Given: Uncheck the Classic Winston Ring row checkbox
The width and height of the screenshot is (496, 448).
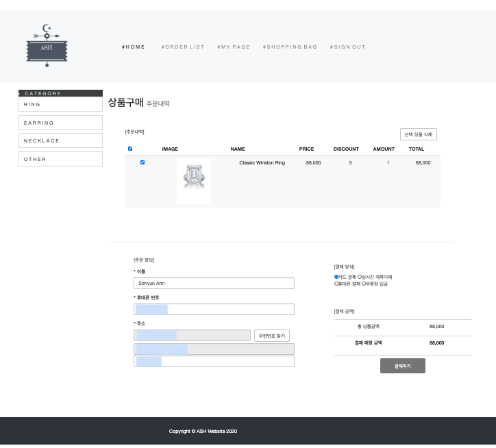Looking at the screenshot, I should (x=142, y=162).
